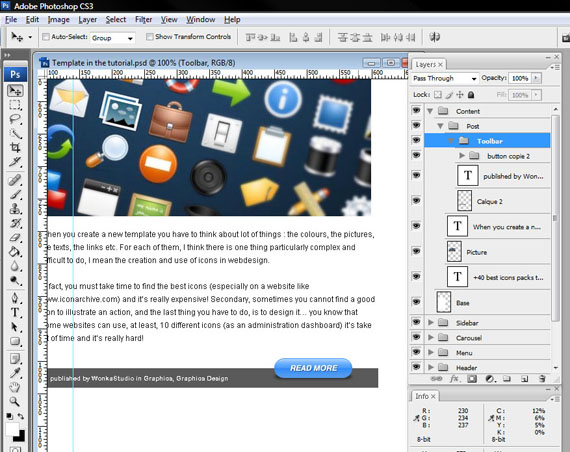Open the Filter menu
570x452 pixels.
[x=144, y=20]
